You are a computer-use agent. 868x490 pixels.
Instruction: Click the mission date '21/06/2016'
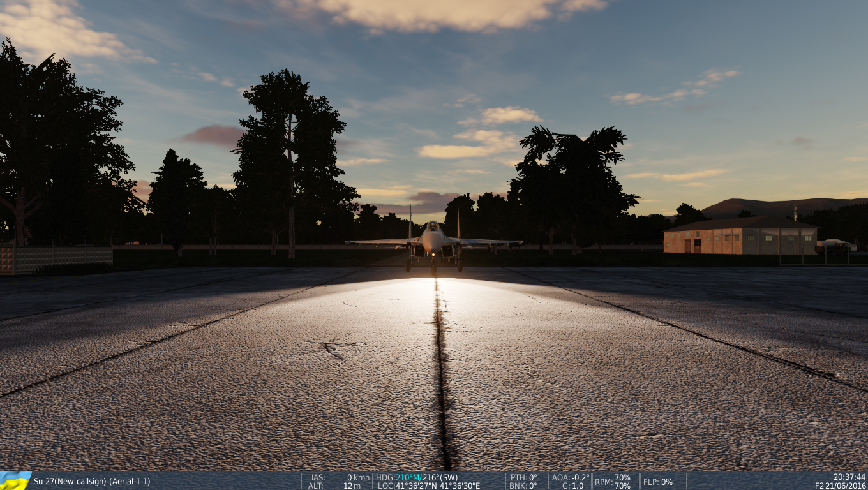tap(846, 486)
